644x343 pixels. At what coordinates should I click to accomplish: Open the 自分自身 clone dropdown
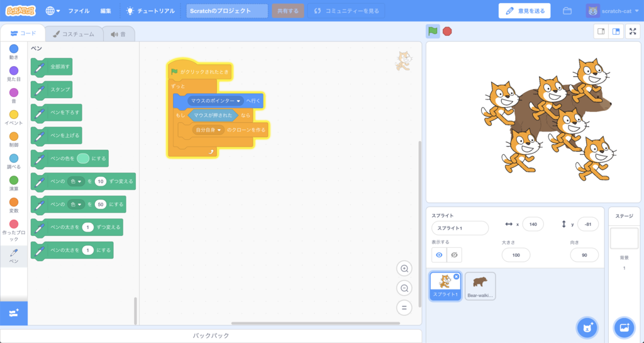tap(208, 130)
